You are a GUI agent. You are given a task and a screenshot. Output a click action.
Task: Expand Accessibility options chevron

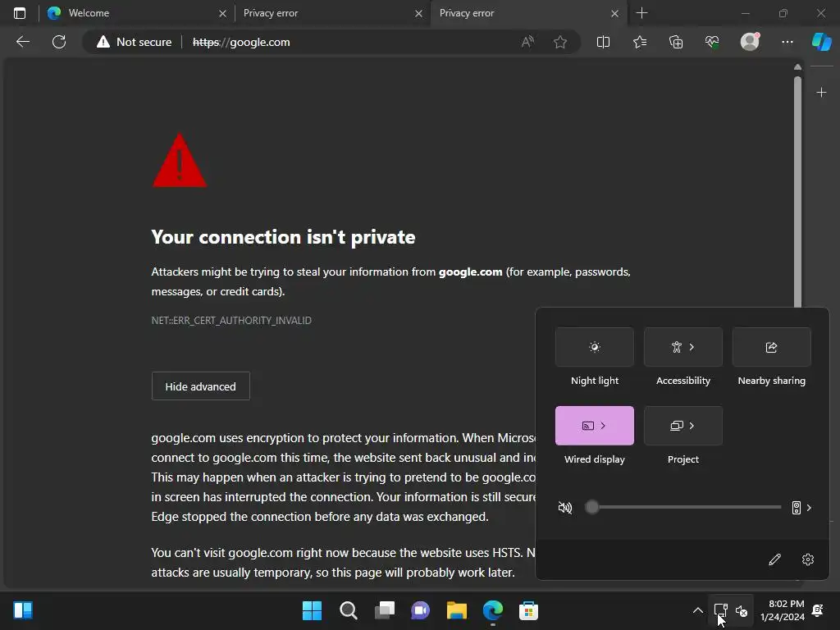(692, 347)
